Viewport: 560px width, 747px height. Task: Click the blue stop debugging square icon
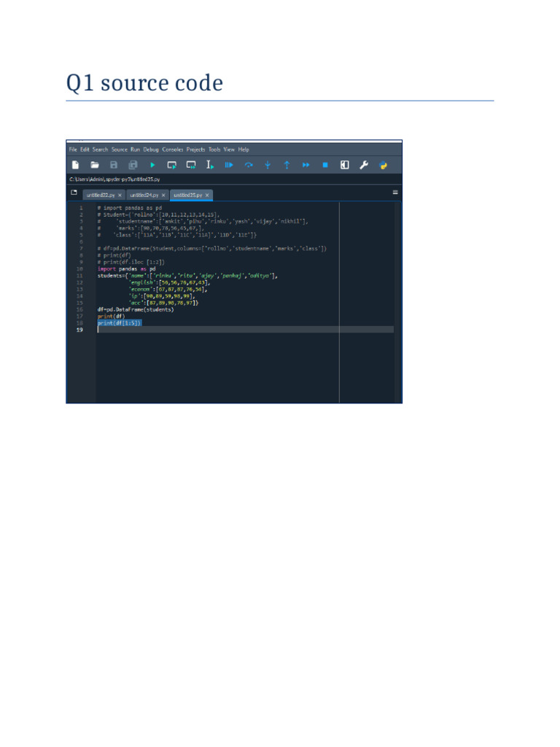tap(325, 165)
